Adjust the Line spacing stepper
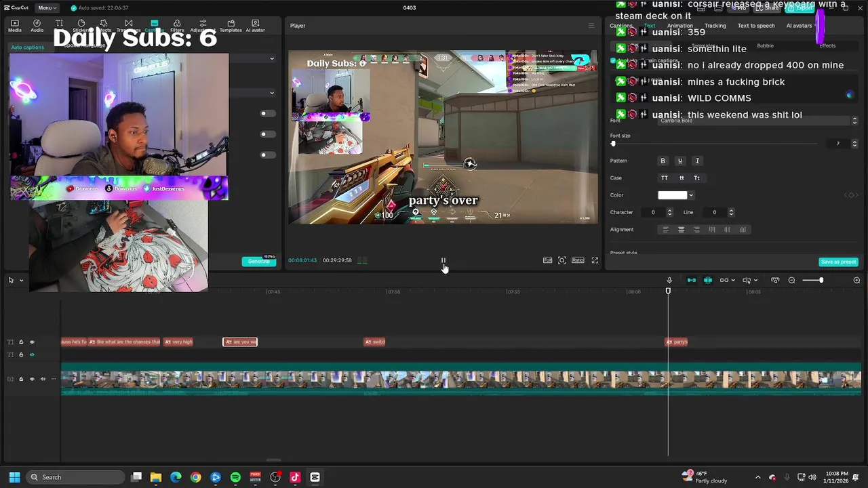868x488 pixels. 730,212
